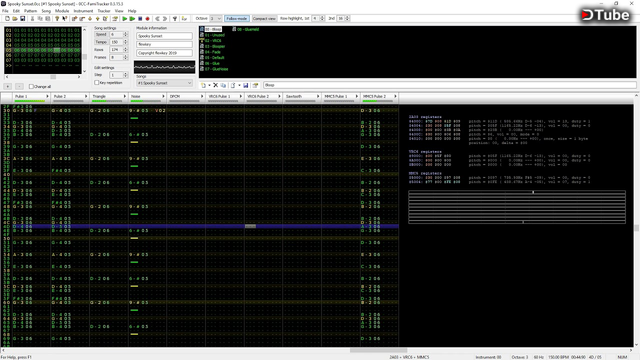The height and width of the screenshot is (360, 640).
Task: Enable Key repetition checkbox
Action: [97, 83]
